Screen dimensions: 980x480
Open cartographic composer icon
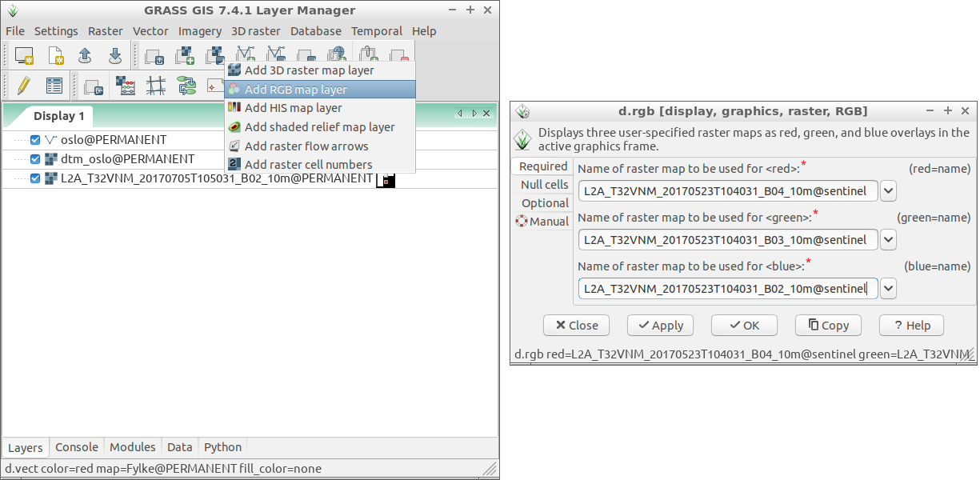click(x=214, y=86)
